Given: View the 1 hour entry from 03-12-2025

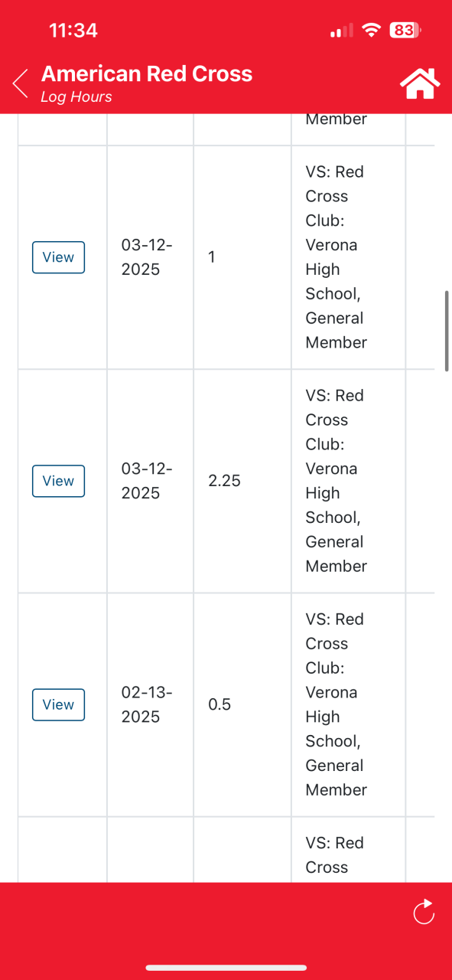Looking at the screenshot, I should pyautogui.click(x=58, y=257).
